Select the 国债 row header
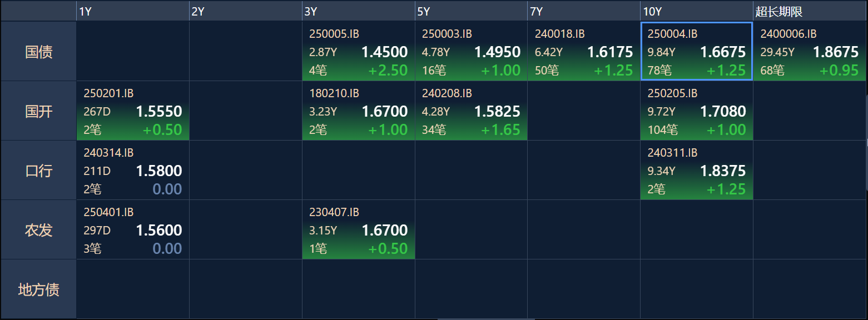Image resolution: width=868 pixels, height=320 pixels. coord(38,52)
